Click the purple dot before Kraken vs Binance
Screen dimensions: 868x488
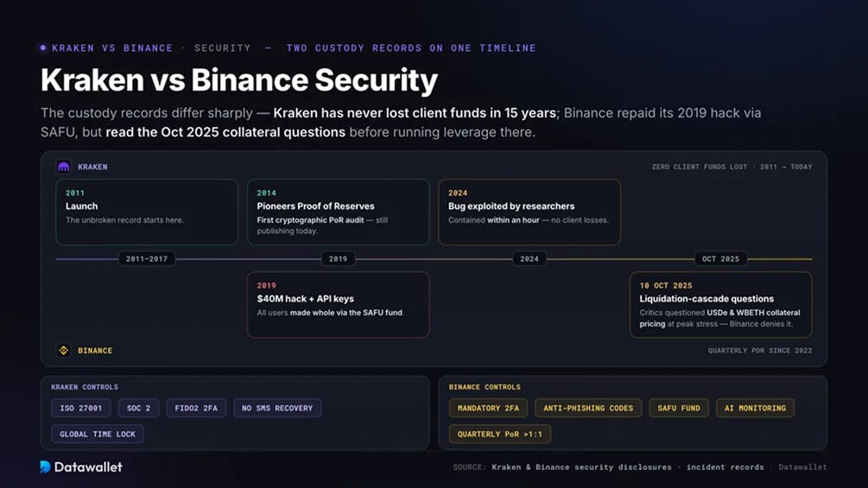click(x=43, y=48)
